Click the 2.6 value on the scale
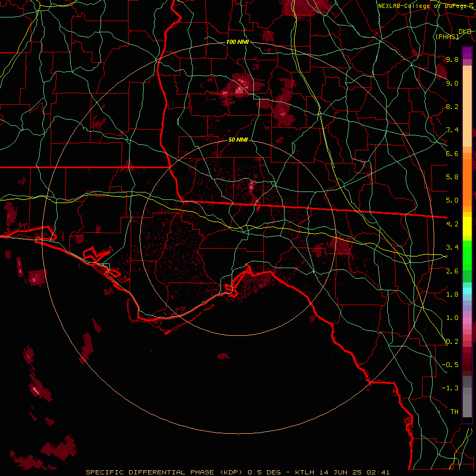 [452, 271]
